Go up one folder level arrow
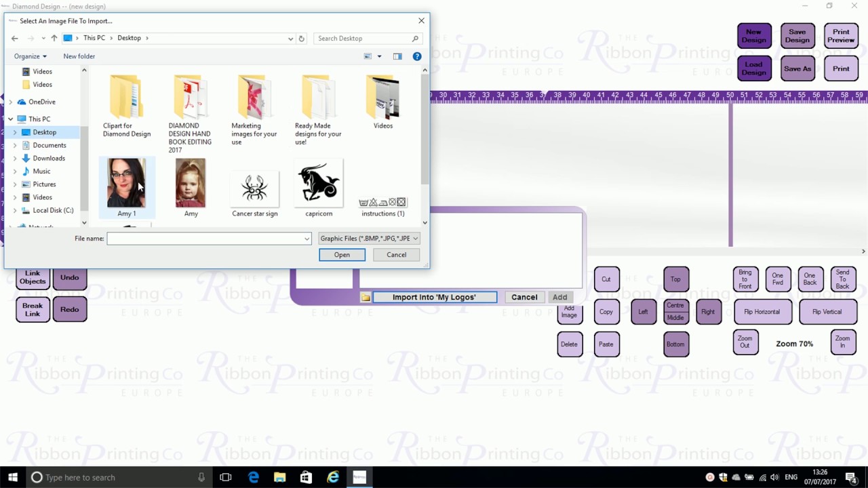The height and width of the screenshot is (488, 868). point(54,39)
